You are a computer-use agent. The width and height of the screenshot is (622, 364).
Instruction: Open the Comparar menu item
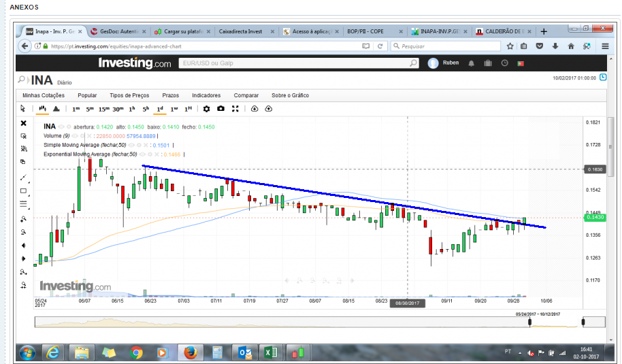[x=246, y=96]
